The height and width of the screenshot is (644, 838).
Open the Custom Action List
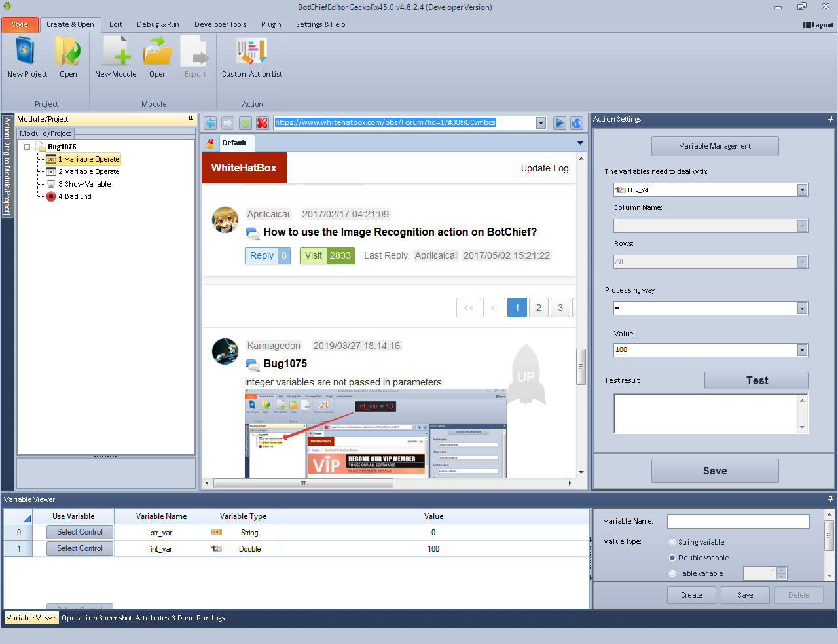click(x=251, y=52)
